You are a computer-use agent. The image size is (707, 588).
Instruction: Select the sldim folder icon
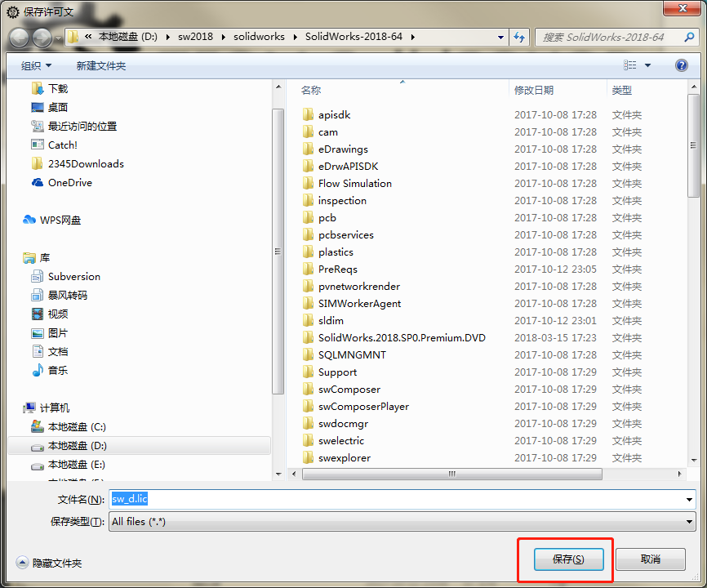308,320
